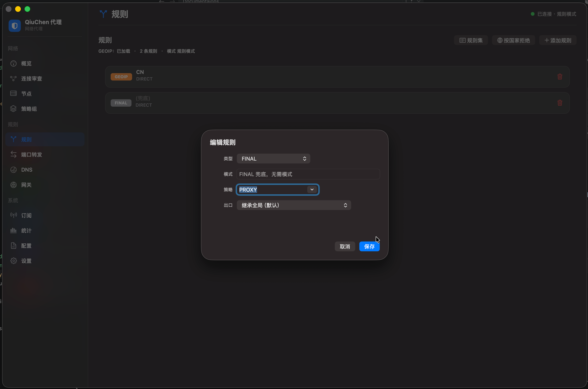This screenshot has width=588, height=389.
Task: Click the 模式 规则模式 info text
Action: tap(181, 51)
